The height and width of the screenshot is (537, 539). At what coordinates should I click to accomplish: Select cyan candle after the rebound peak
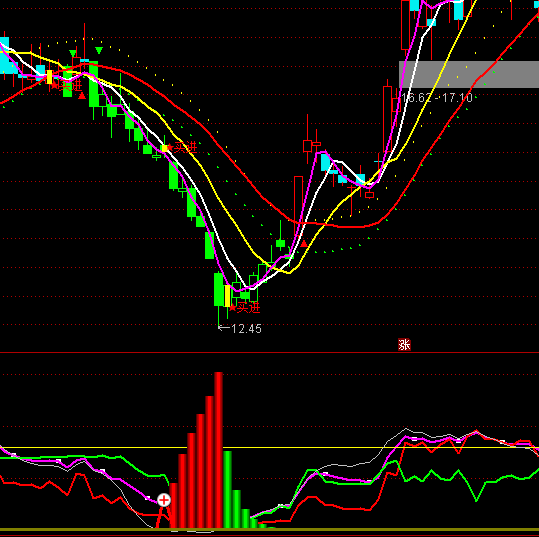pos(325,162)
